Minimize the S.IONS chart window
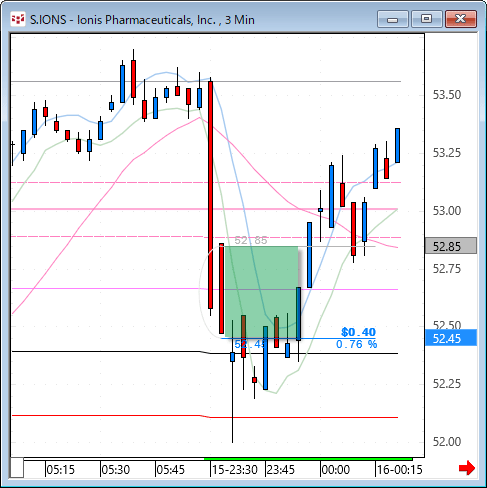 pos(393,19)
